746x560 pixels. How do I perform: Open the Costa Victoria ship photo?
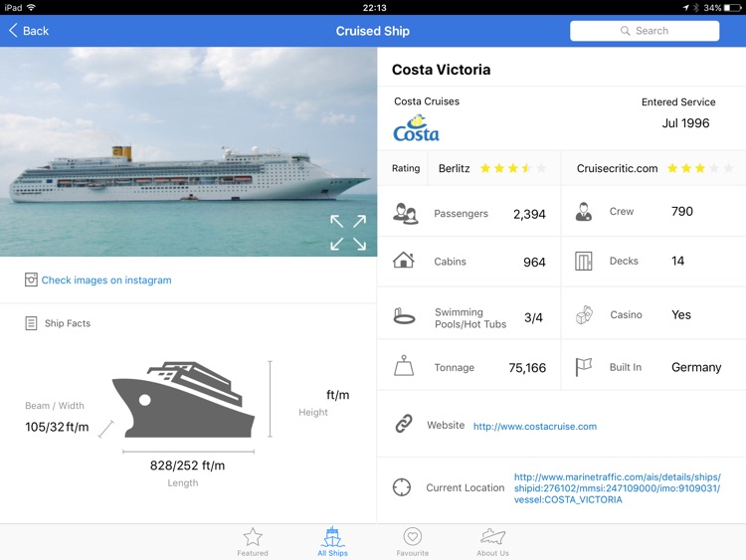(x=188, y=151)
